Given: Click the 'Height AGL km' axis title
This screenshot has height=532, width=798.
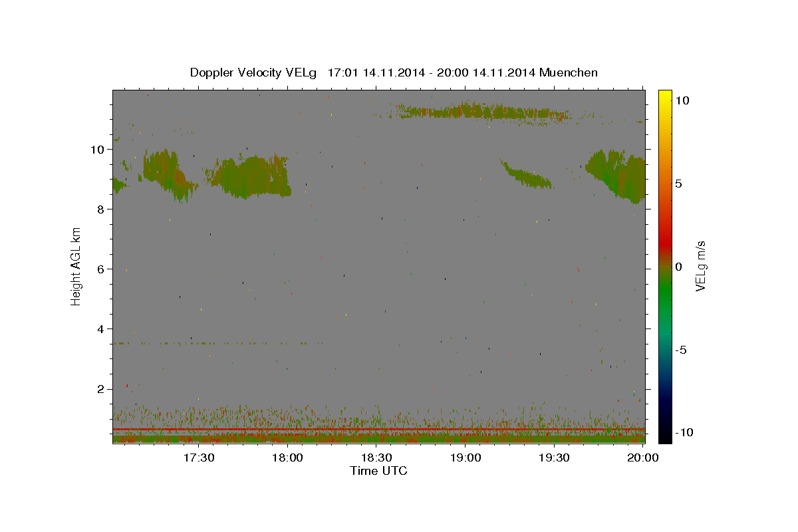Looking at the screenshot, I should coord(76,266).
